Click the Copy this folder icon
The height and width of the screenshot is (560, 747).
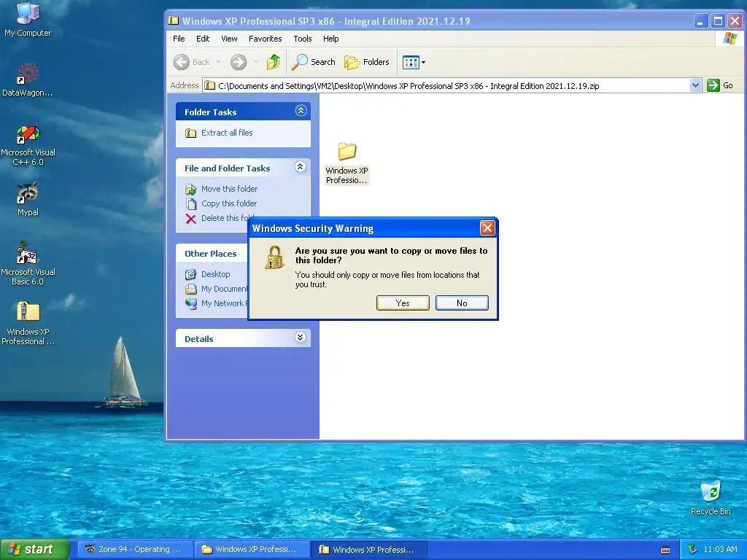click(x=190, y=204)
